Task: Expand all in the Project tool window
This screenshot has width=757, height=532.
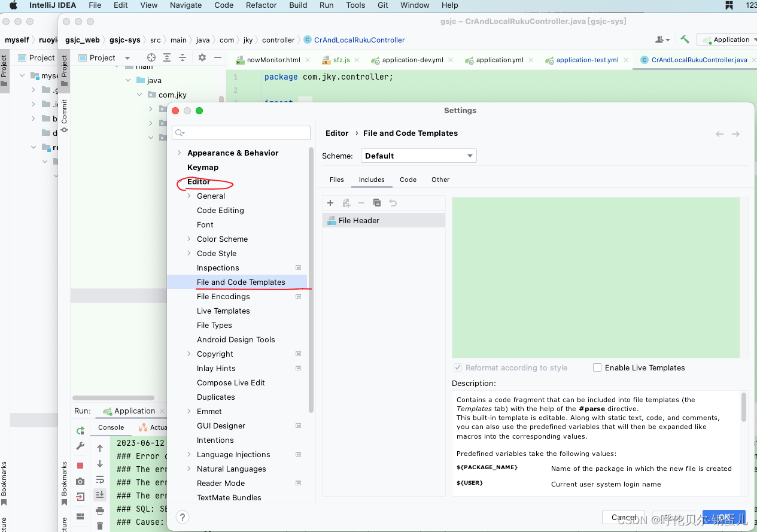Action: point(167,57)
